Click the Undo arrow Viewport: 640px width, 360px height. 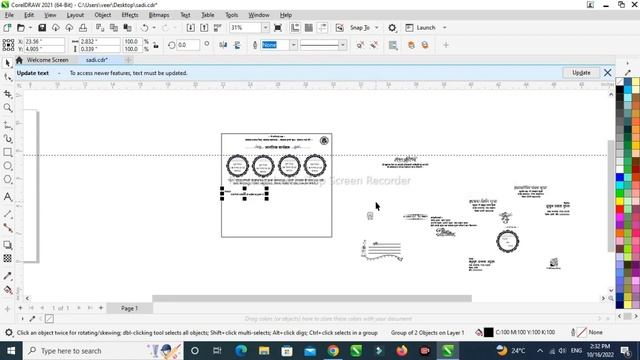click(144, 28)
